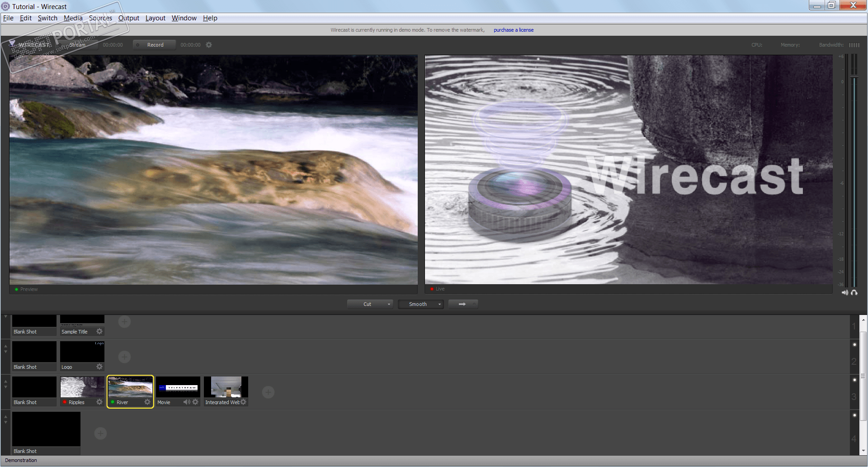Open settings gear on Sample Title shot

click(x=99, y=331)
